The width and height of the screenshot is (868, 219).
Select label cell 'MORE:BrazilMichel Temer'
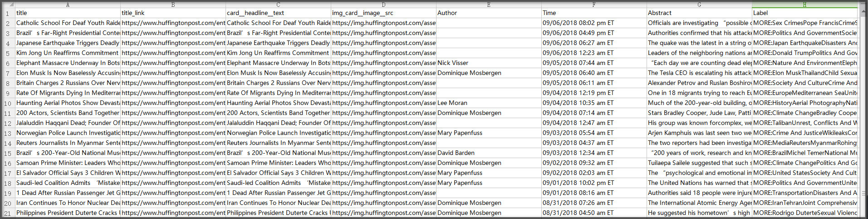click(804, 153)
